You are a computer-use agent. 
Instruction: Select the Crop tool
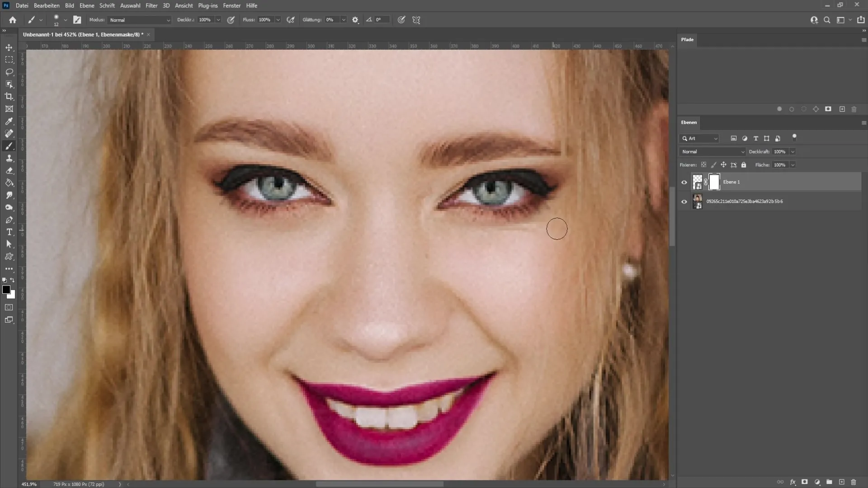click(9, 97)
